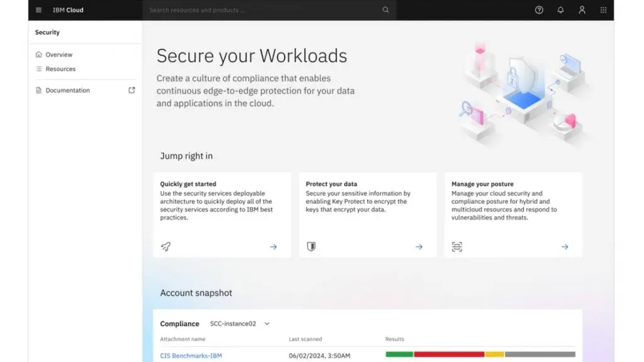Open the Notifications bell icon
The height and width of the screenshot is (362, 644).
point(560,10)
